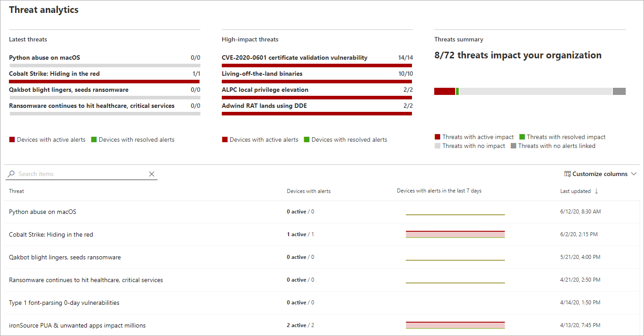Click the 6/12/20, 8:30 AM date

point(580,212)
